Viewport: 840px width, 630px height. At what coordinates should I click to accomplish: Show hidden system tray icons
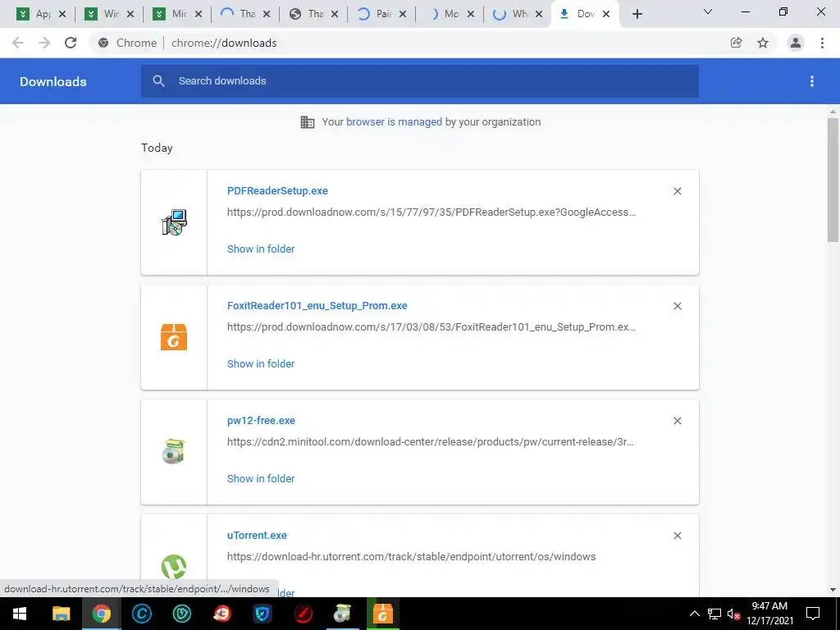coord(694,614)
